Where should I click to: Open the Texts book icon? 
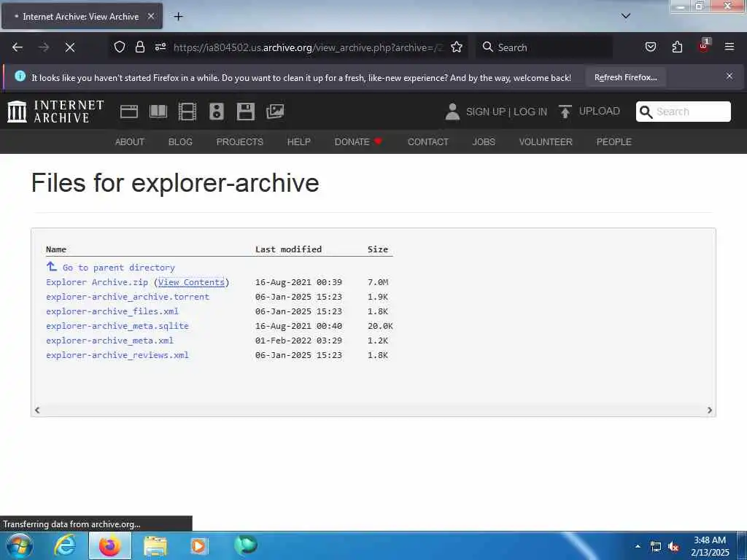pos(158,112)
